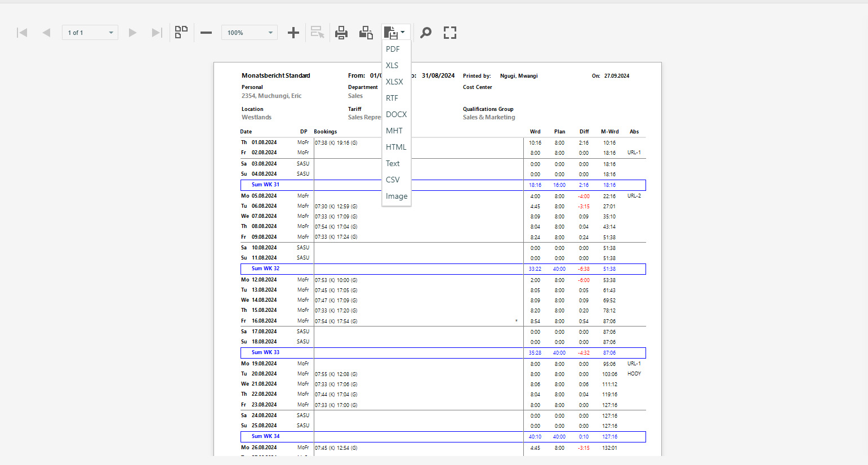The height and width of the screenshot is (465, 868).
Task: Click the 'Sum WK 31' row label
Action: (x=265, y=185)
